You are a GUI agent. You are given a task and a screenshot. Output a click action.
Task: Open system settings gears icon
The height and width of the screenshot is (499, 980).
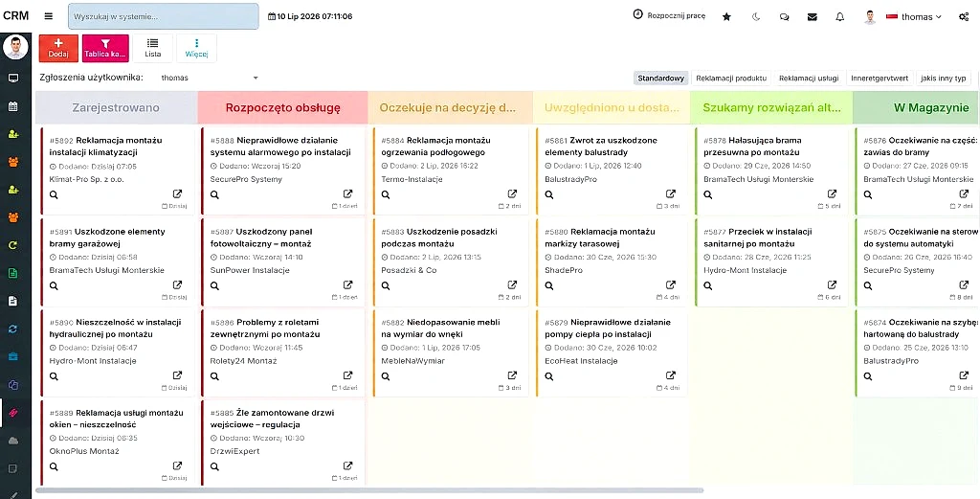pyautogui.click(x=963, y=17)
